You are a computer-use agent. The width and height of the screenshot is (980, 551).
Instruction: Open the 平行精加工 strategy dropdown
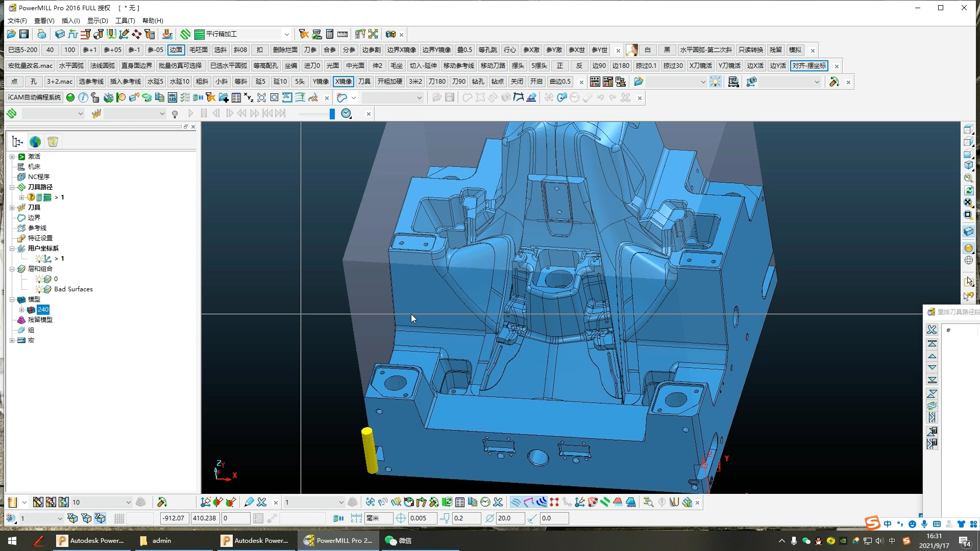286,34
